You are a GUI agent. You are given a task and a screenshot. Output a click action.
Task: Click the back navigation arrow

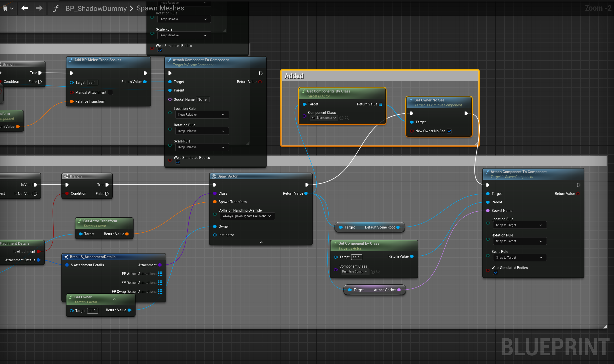click(25, 8)
